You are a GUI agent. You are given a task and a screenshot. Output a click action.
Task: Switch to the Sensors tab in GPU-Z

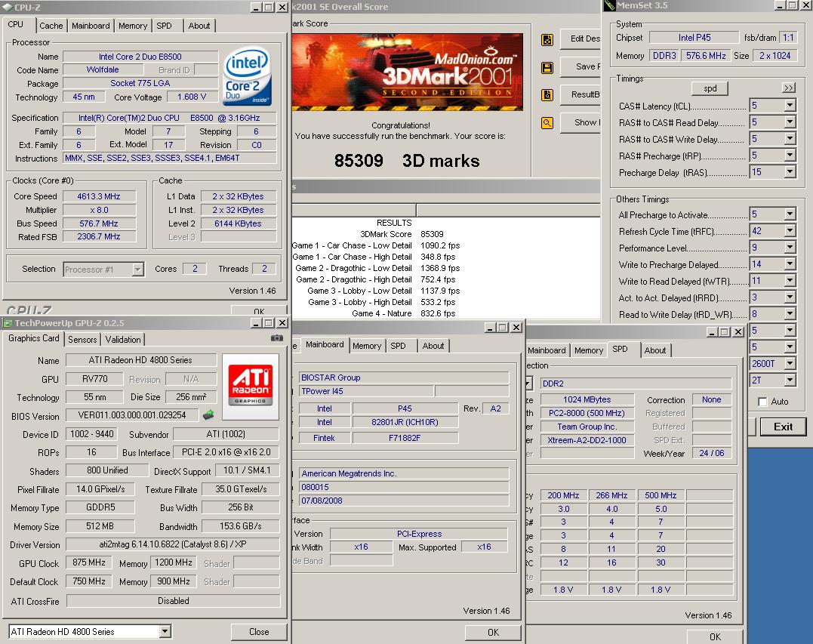[82, 340]
